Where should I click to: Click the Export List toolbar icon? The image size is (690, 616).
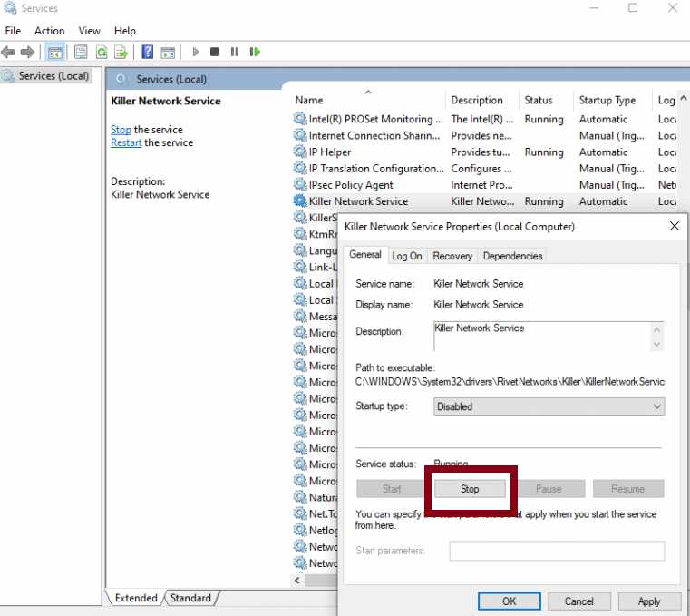pyautogui.click(x=121, y=52)
